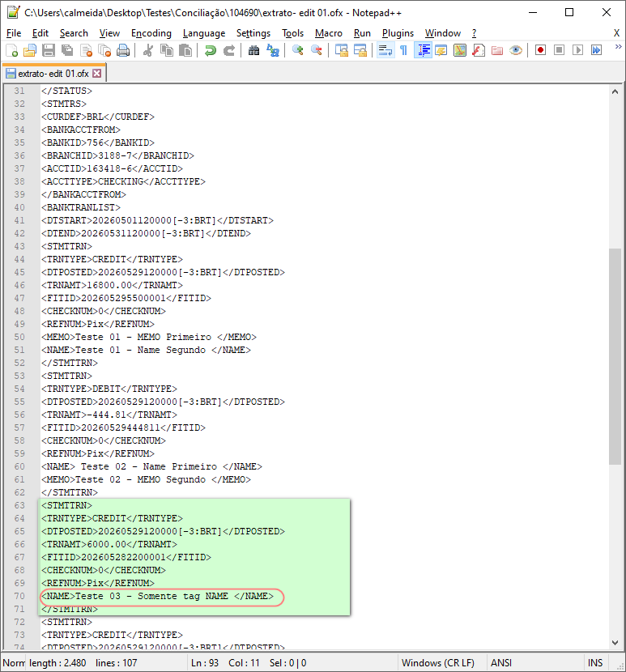Toggle monitoring eye icon
Screen dimensions: 626x672
(x=516, y=50)
